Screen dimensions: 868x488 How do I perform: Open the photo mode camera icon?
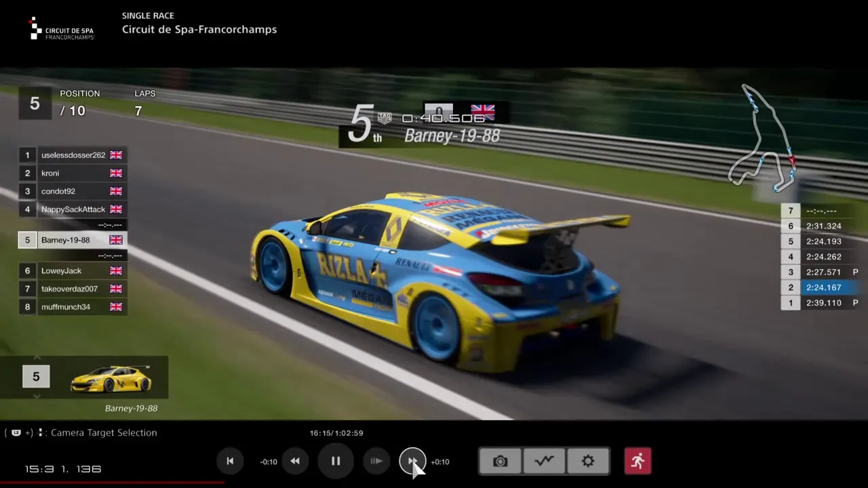[x=500, y=461]
